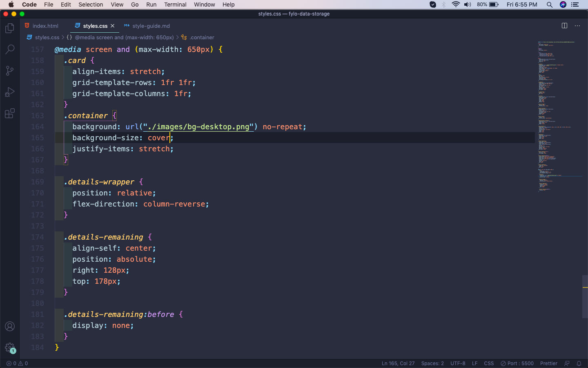
Task: Open the volume control in menu bar
Action: pos(468,4)
